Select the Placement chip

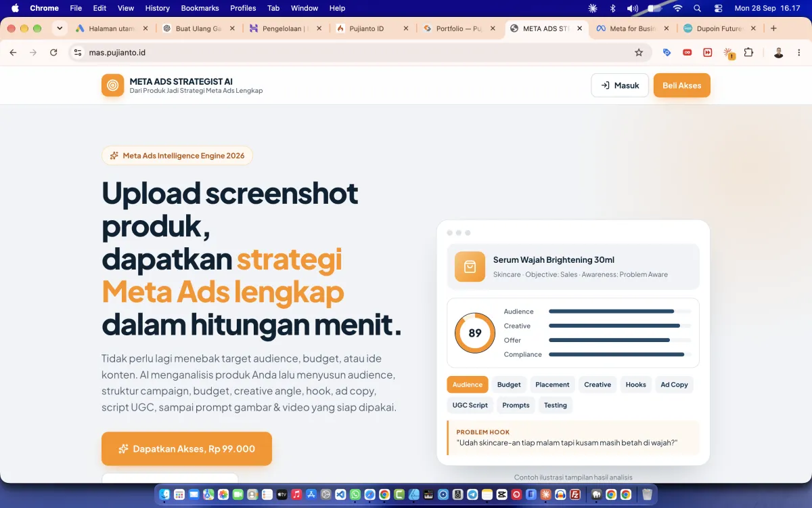click(x=552, y=385)
